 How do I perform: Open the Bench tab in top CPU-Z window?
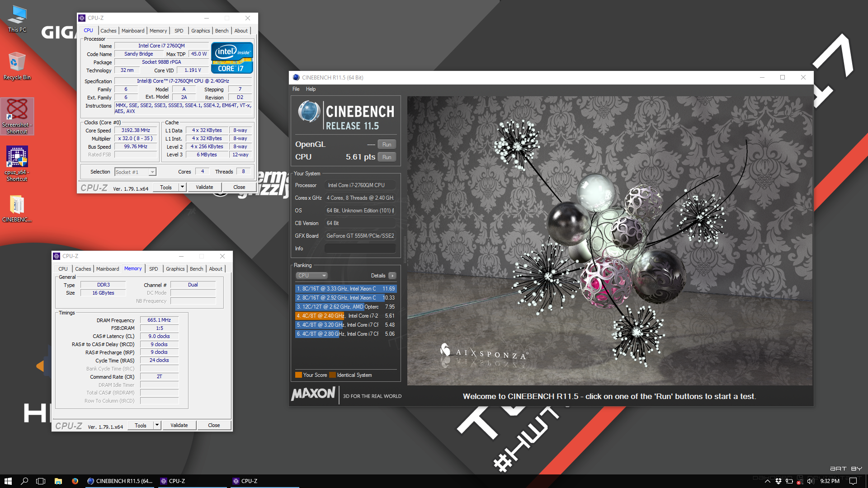click(222, 31)
